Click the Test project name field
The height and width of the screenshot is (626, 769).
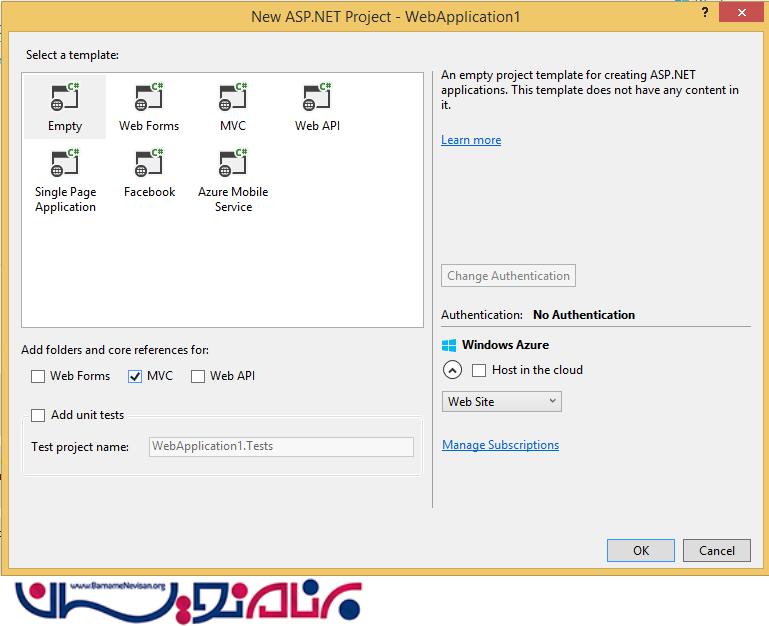[x=281, y=447]
